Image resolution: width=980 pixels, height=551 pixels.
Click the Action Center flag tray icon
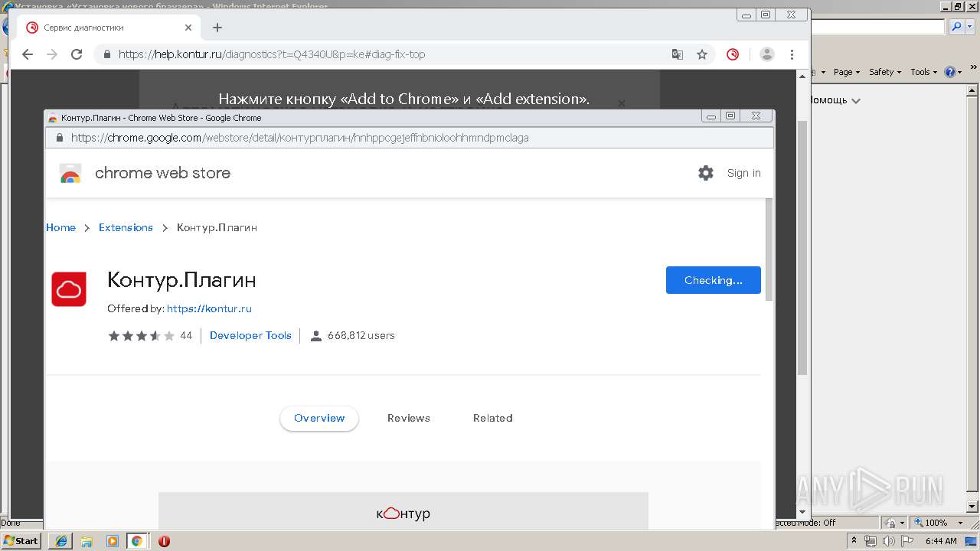[906, 541]
